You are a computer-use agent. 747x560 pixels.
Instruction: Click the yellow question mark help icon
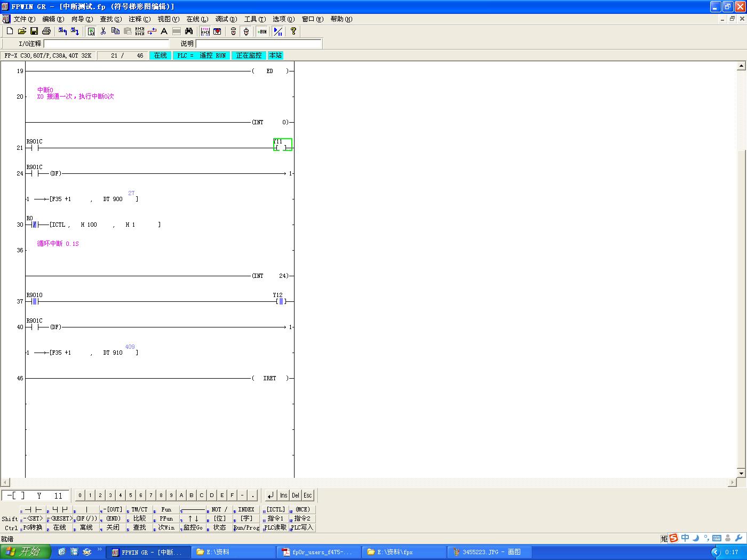tap(293, 31)
